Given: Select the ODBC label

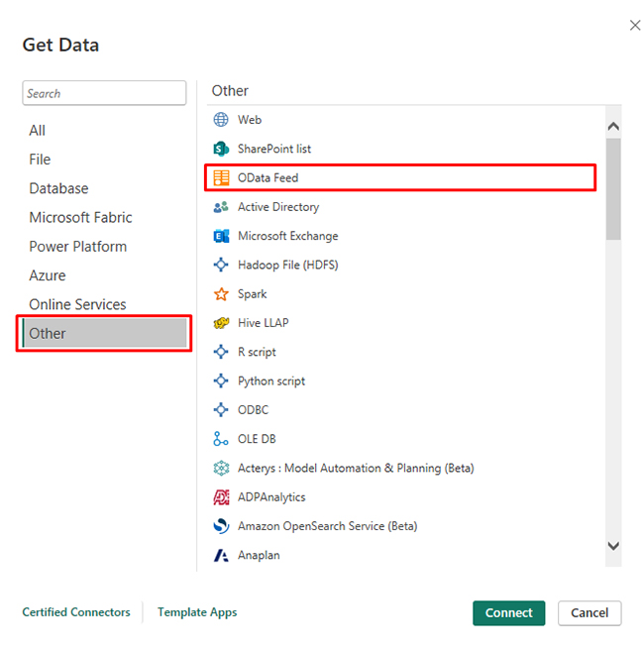Looking at the screenshot, I should pos(253,410).
